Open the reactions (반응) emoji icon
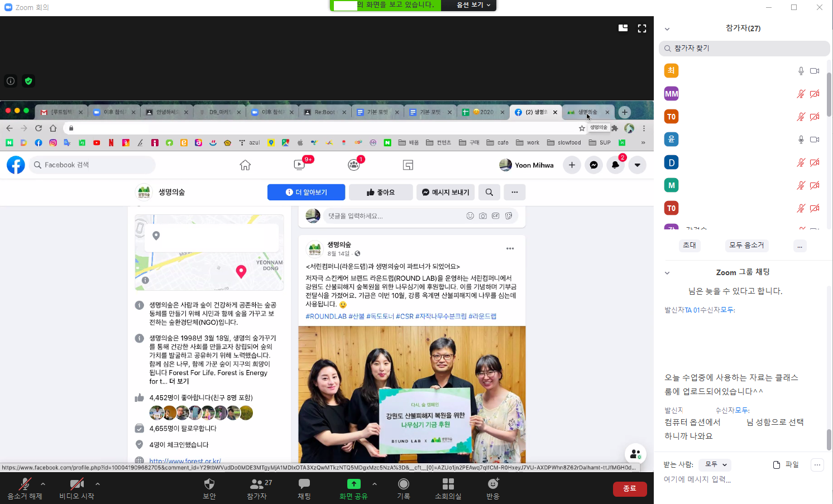 coord(492,484)
